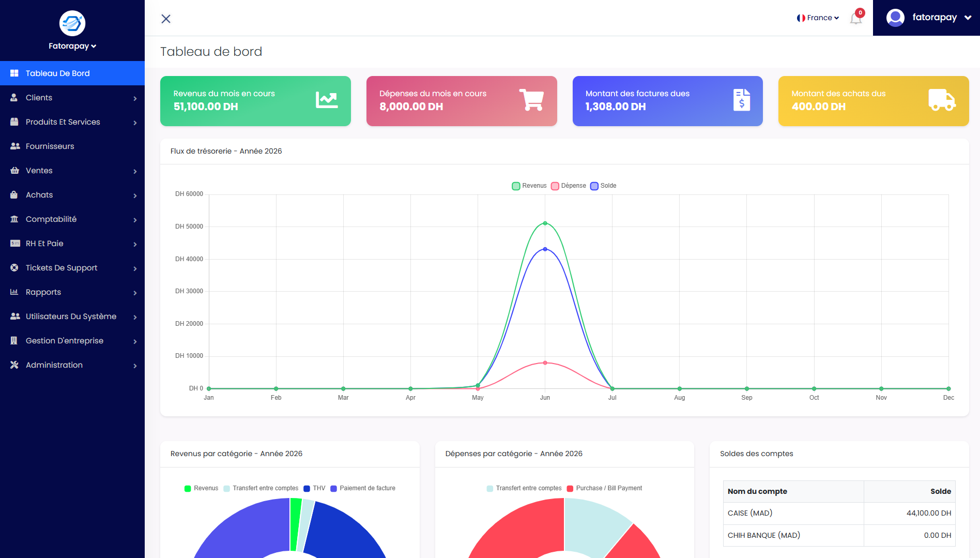This screenshot has width=980, height=558.
Task: Expand the Clients submenu chevron
Action: (x=135, y=98)
